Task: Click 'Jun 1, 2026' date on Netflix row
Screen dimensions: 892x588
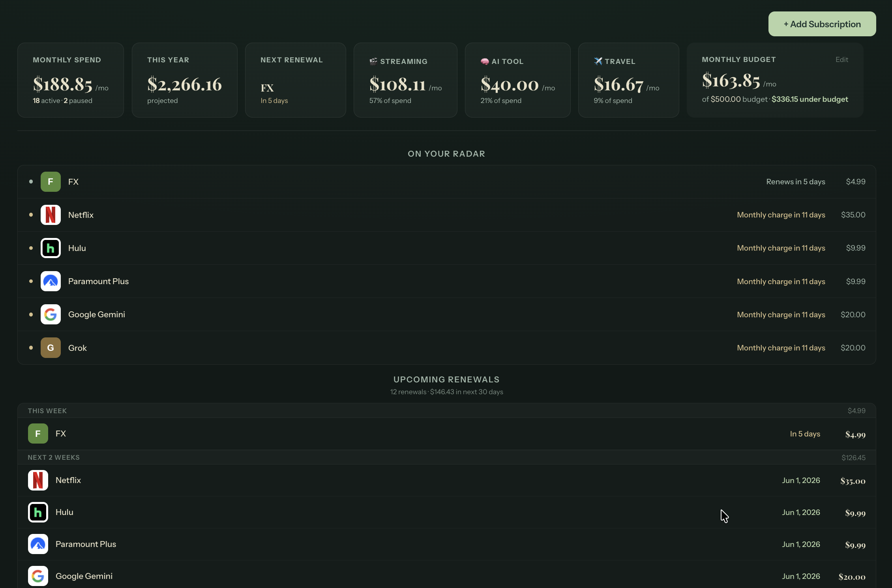Action: tap(801, 481)
